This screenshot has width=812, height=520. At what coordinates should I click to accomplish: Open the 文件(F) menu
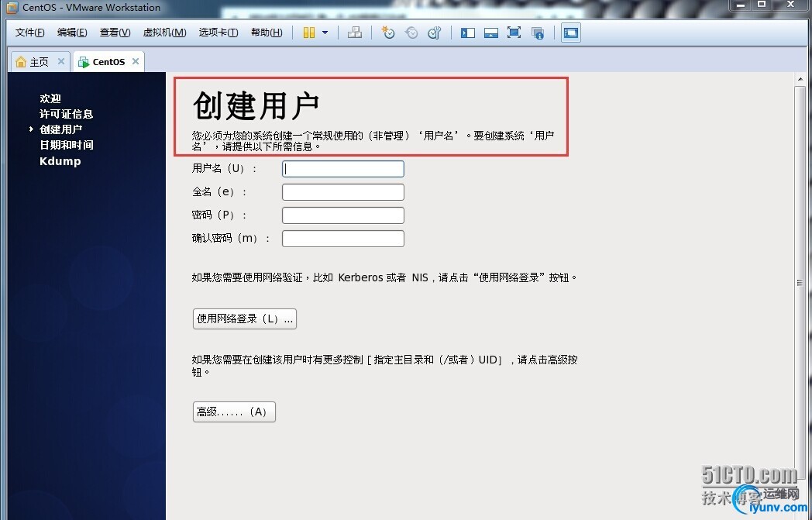click(29, 33)
